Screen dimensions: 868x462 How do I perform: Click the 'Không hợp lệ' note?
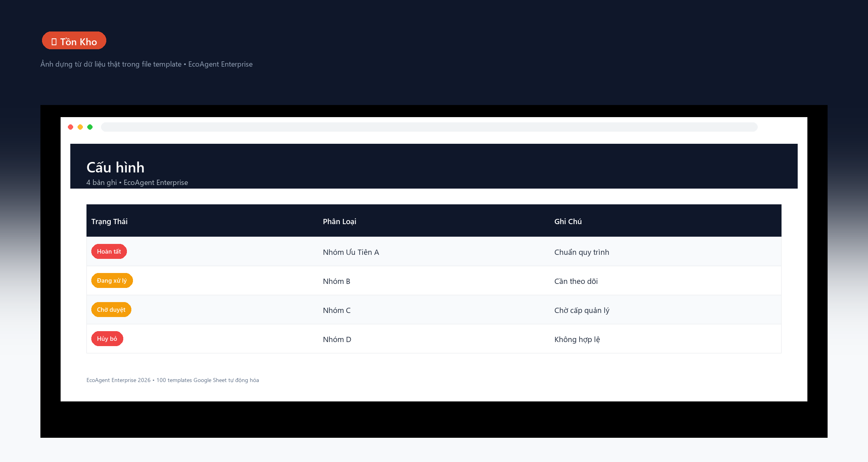(577, 340)
